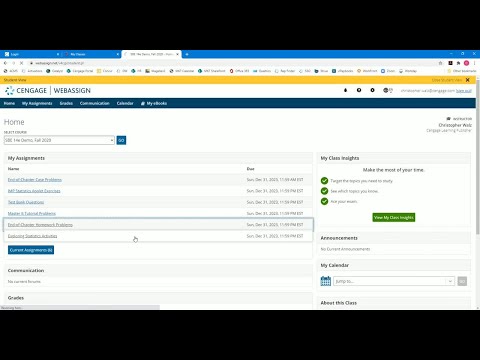This screenshot has width=480, height=360.
Task: Open Exploring Statistics Activities assignment
Action: [32, 236]
